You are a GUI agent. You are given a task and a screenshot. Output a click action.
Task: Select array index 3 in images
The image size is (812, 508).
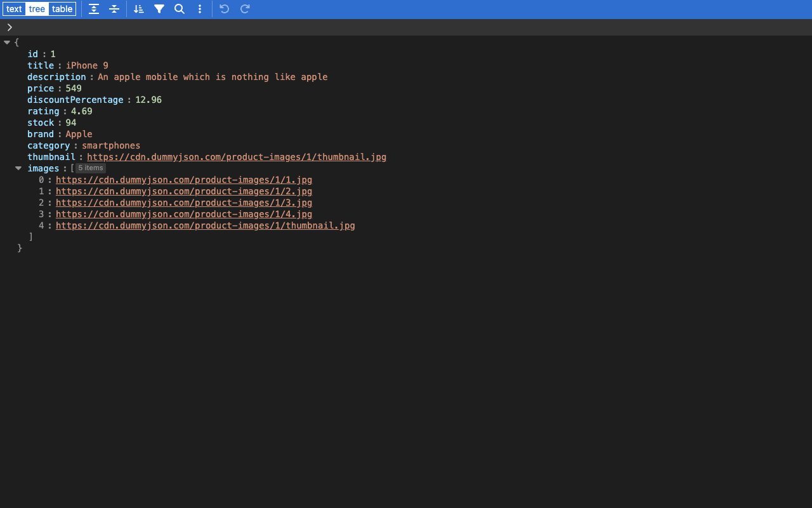(x=41, y=214)
